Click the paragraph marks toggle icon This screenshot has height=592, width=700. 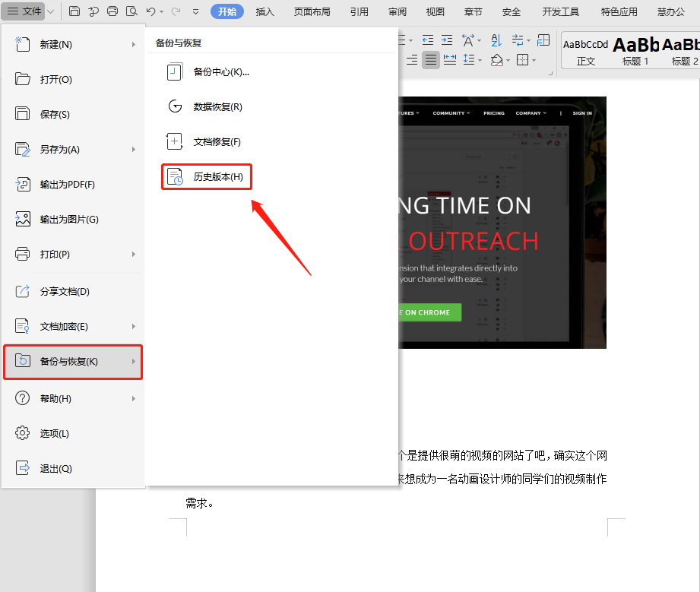[518, 40]
